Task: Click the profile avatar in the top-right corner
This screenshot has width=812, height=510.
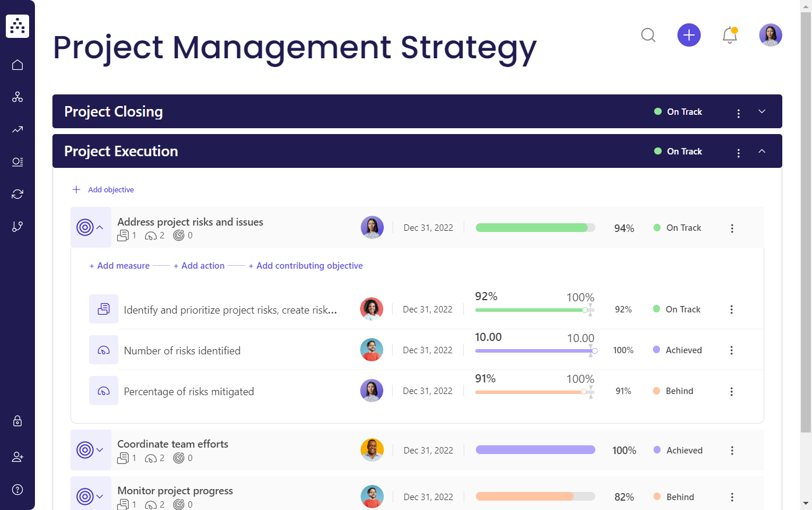Action: (x=770, y=35)
